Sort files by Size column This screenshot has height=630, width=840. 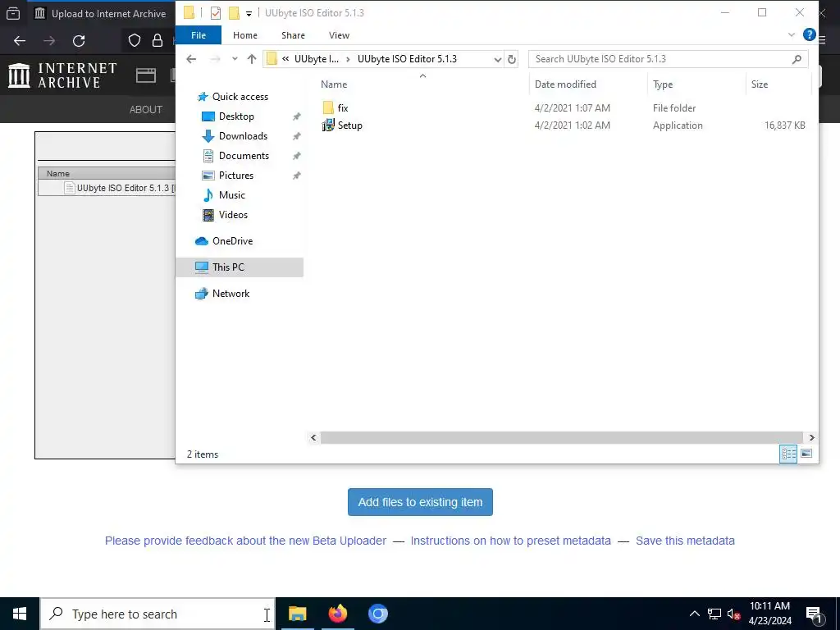click(x=759, y=84)
